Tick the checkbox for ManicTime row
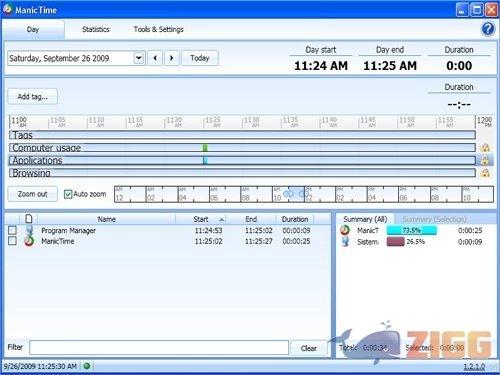 coord(12,241)
